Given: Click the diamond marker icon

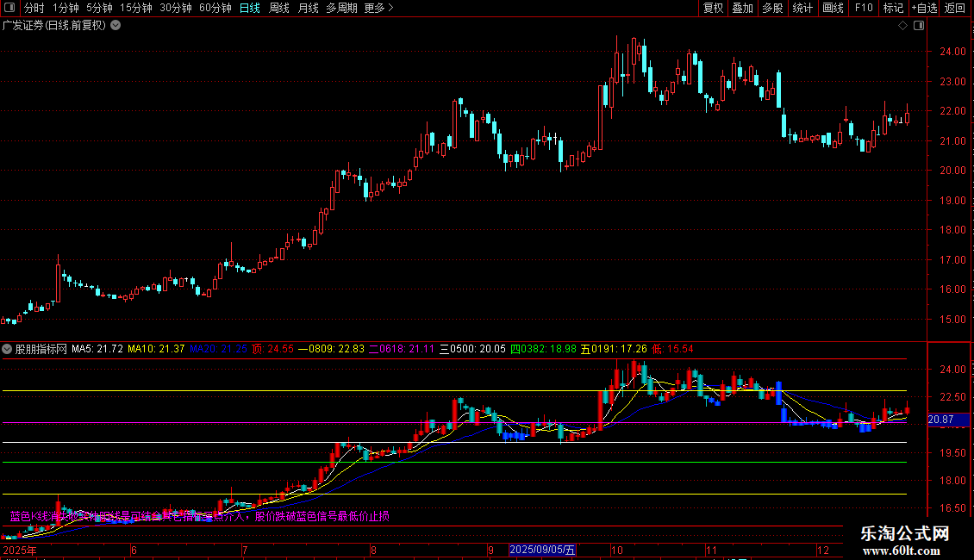Looking at the screenshot, I should pos(902,26).
